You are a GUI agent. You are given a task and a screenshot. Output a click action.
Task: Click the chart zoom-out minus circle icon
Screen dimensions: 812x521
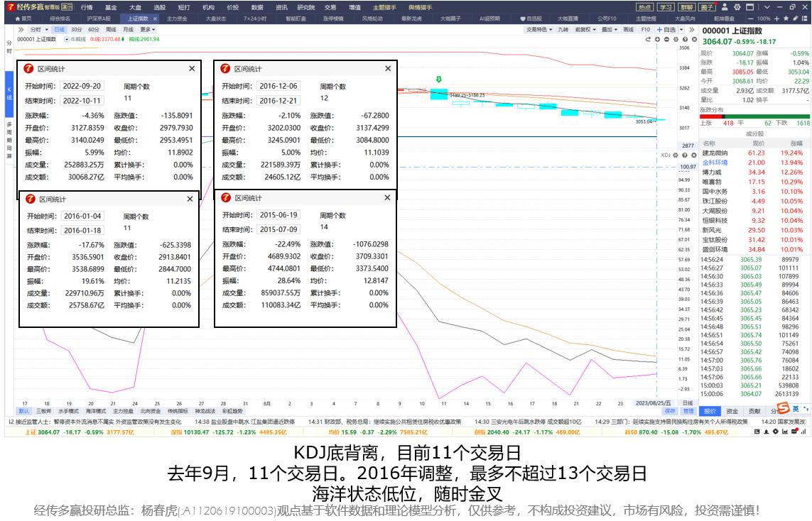tap(666, 39)
